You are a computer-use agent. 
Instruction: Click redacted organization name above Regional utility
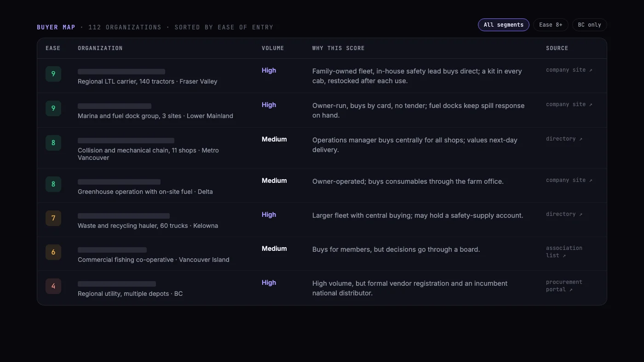point(117,284)
